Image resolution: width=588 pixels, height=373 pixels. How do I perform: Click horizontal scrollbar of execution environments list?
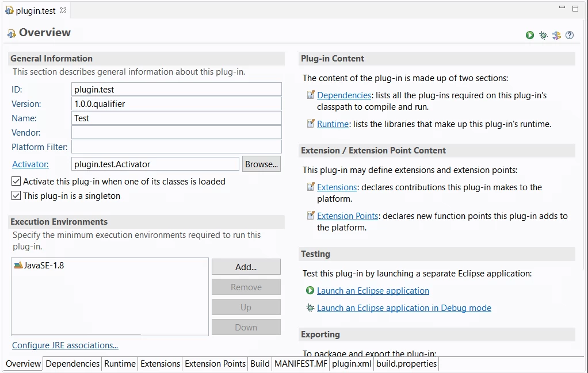76,334
